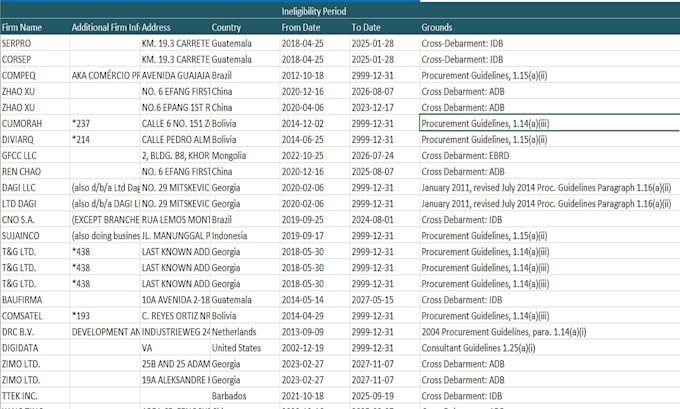This screenshot has height=409, width=680.
Task: Select 2023-12-17 to date cell
Action: [x=385, y=108]
